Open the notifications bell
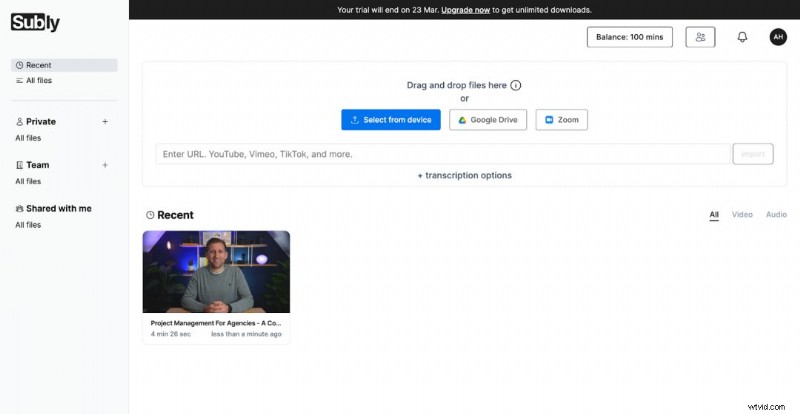Viewport: 800px width, 414px height. pos(742,37)
